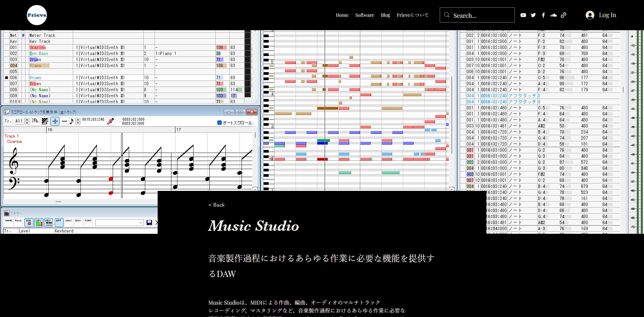The height and width of the screenshot is (317, 644).
Task: Select the radio button beside 0003:02:000
Action: [119, 119]
